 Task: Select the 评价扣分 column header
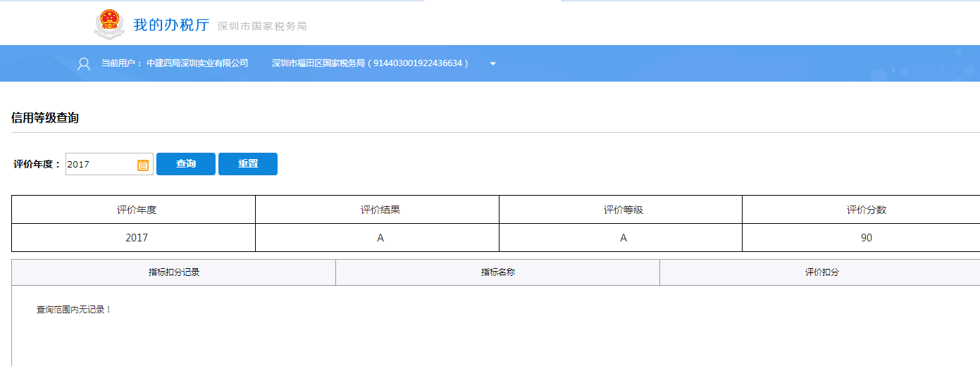click(x=821, y=272)
